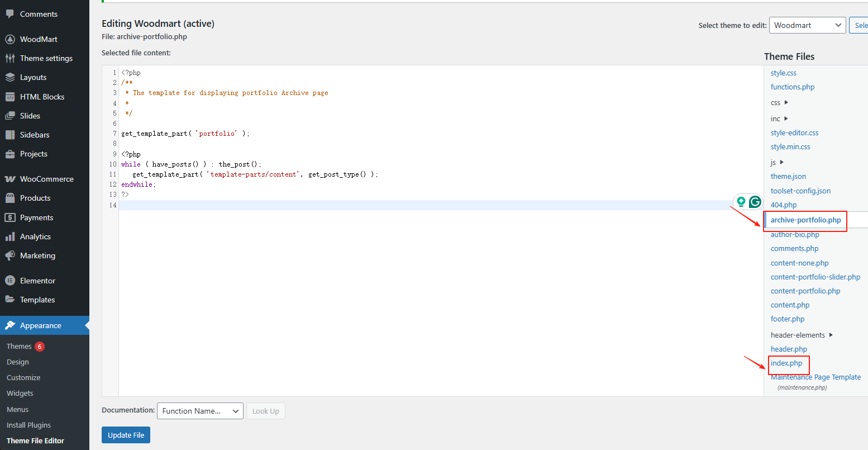Open the Function Name documentation dropdown
The height and width of the screenshot is (450, 868).
tap(200, 411)
